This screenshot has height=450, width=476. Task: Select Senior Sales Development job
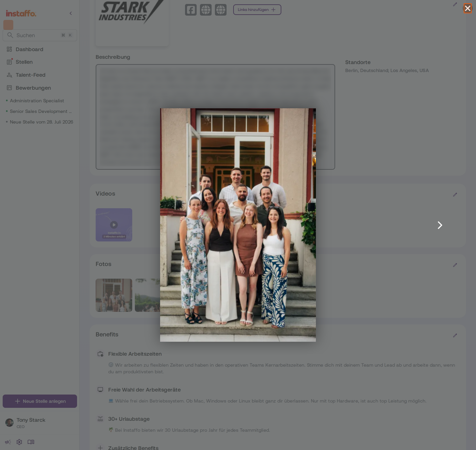point(41,111)
